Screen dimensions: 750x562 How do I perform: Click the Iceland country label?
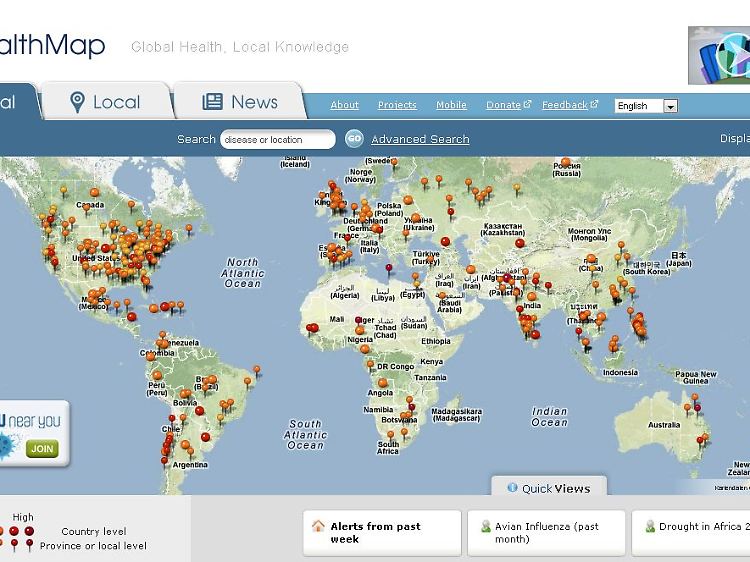point(295,162)
